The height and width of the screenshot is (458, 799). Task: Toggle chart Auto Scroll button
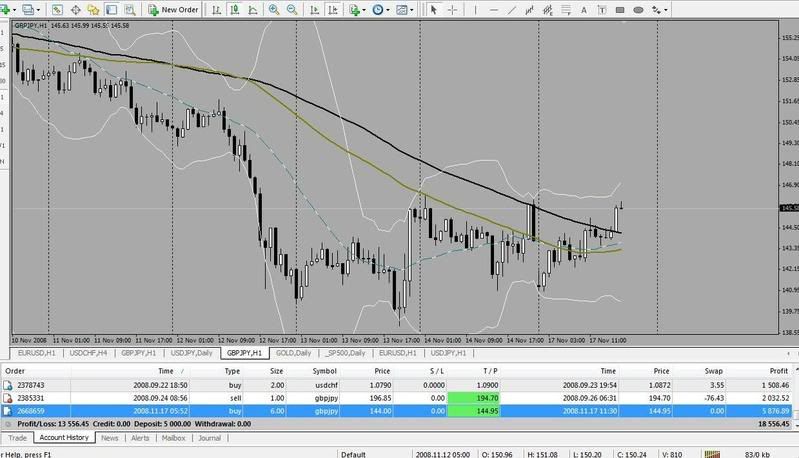[x=313, y=9]
